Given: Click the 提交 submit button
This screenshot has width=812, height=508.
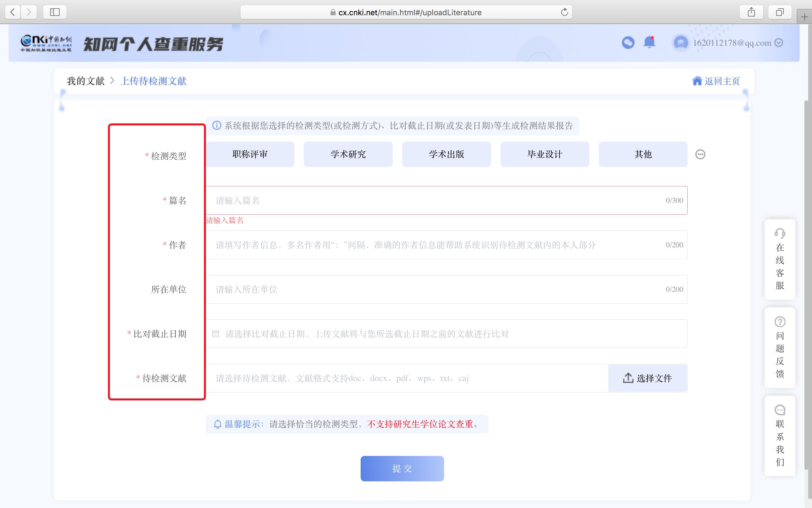Looking at the screenshot, I should [402, 468].
